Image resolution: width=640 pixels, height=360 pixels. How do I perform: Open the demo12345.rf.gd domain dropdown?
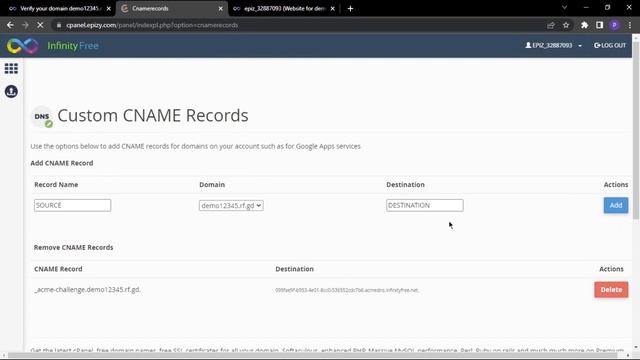[x=231, y=205]
